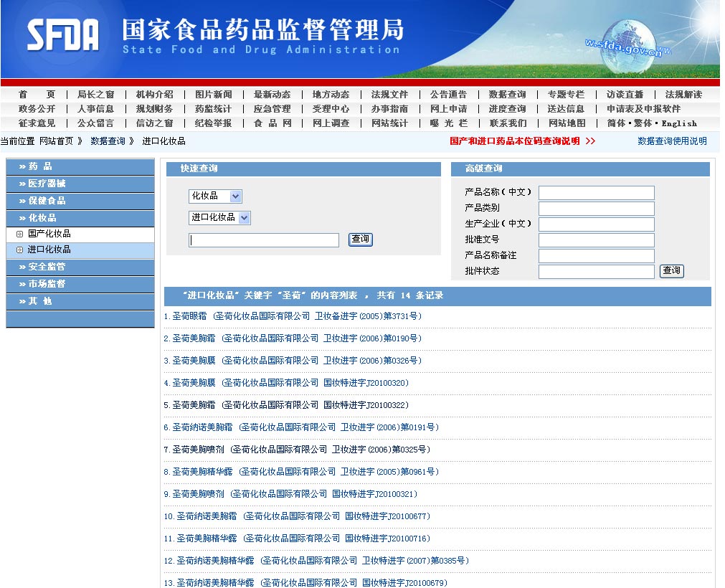The width and height of the screenshot is (725, 588).
Task: Open 征求意见 menu item
Action: [37, 123]
